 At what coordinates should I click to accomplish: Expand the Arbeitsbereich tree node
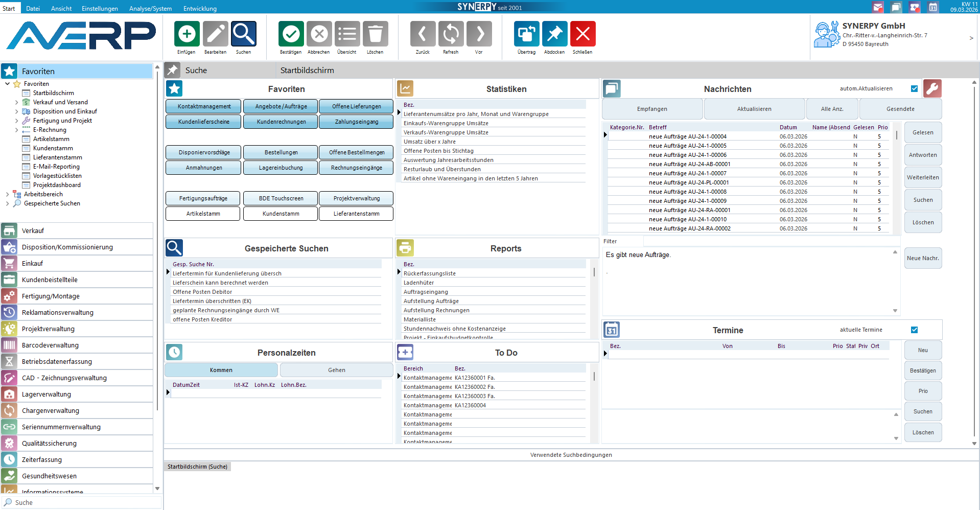coord(7,194)
